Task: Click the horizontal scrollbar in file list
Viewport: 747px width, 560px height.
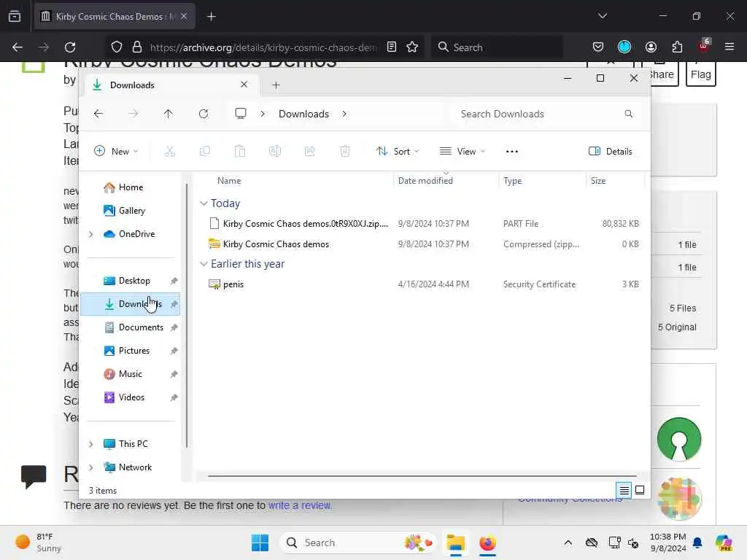Action: tap(422, 475)
